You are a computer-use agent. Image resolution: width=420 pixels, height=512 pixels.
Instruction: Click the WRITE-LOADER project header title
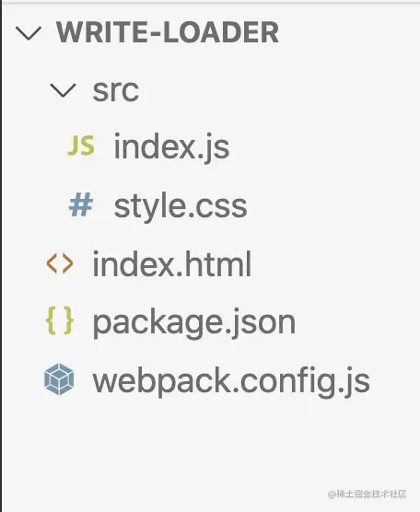[168, 32]
